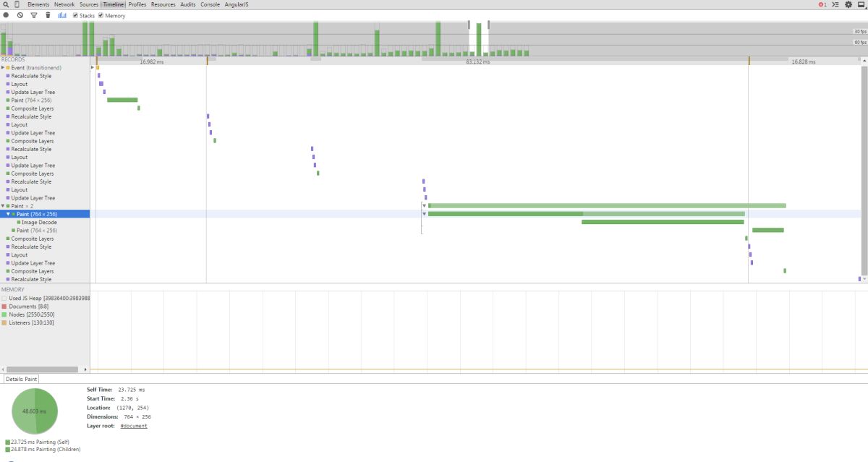The width and height of the screenshot is (868, 462).
Task: Start recording with the Record button
Action: pyautogui.click(x=6, y=15)
